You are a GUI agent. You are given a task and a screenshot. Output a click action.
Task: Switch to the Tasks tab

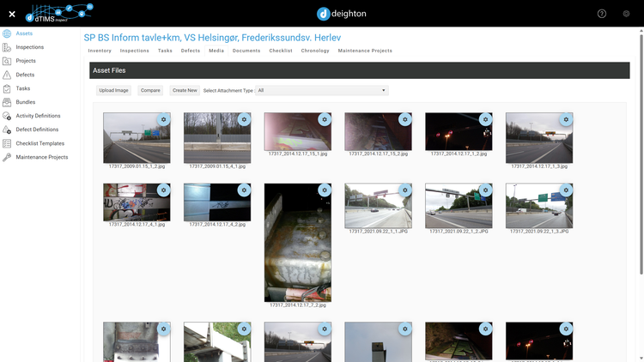pyautogui.click(x=165, y=51)
